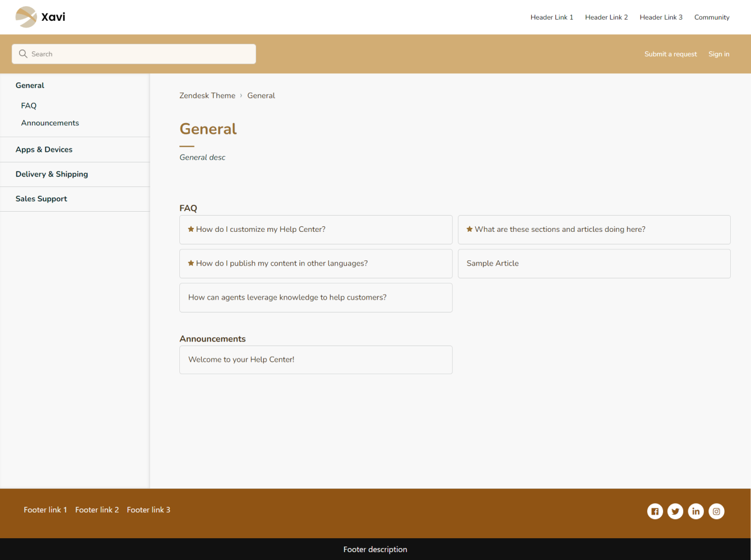Open the Twitter social icon

pyautogui.click(x=675, y=511)
